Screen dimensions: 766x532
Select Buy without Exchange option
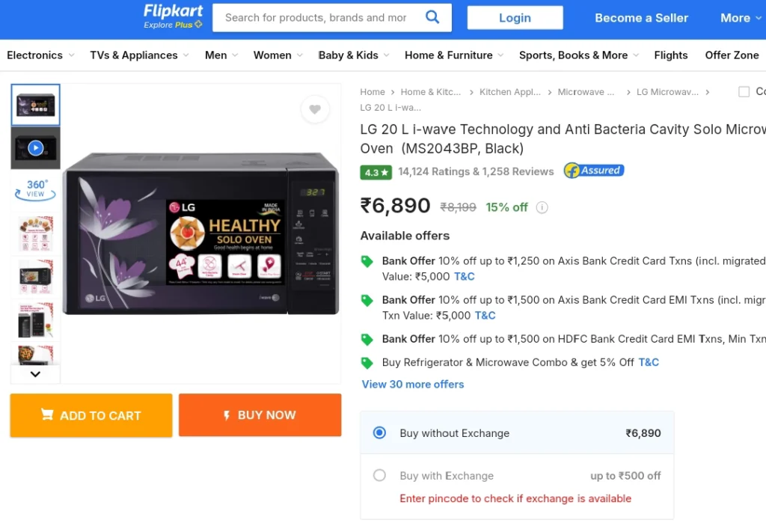tap(379, 432)
